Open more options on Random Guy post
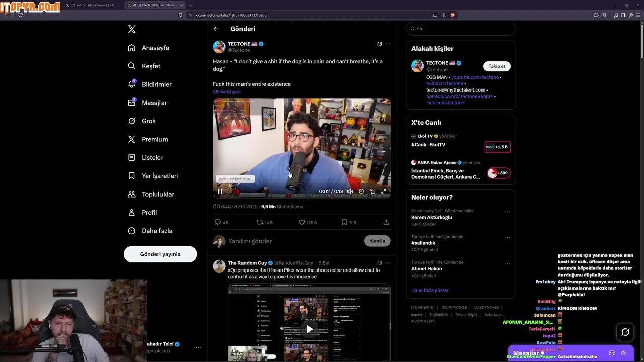The width and height of the screenshot is (644, 362). tap(388, 263)
